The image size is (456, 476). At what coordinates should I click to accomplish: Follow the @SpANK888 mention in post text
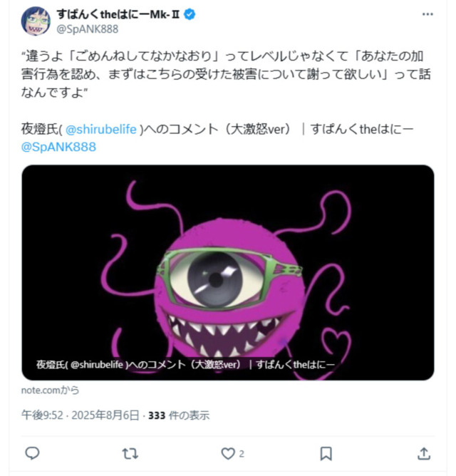click(58, 147)
